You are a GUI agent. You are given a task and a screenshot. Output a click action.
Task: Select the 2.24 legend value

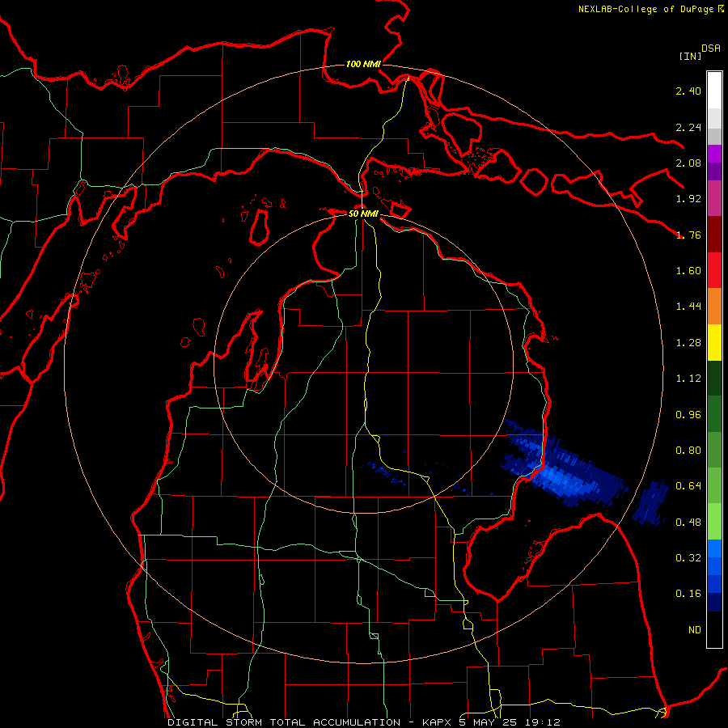688,127
